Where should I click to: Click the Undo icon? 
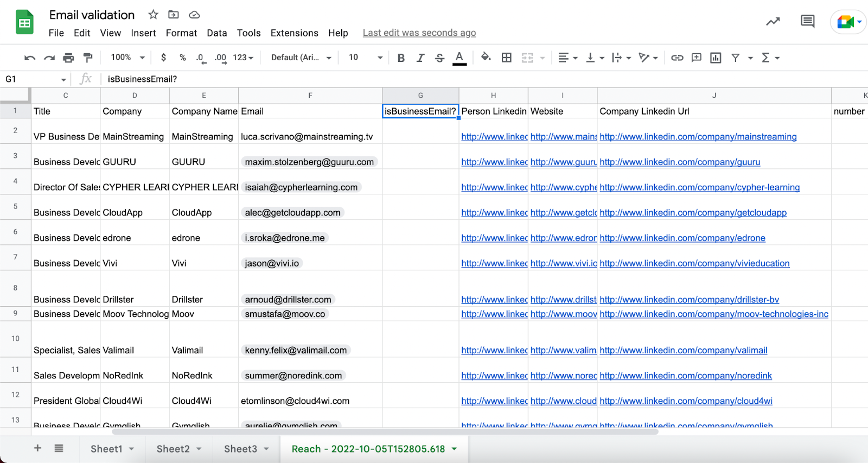point(30,58)
